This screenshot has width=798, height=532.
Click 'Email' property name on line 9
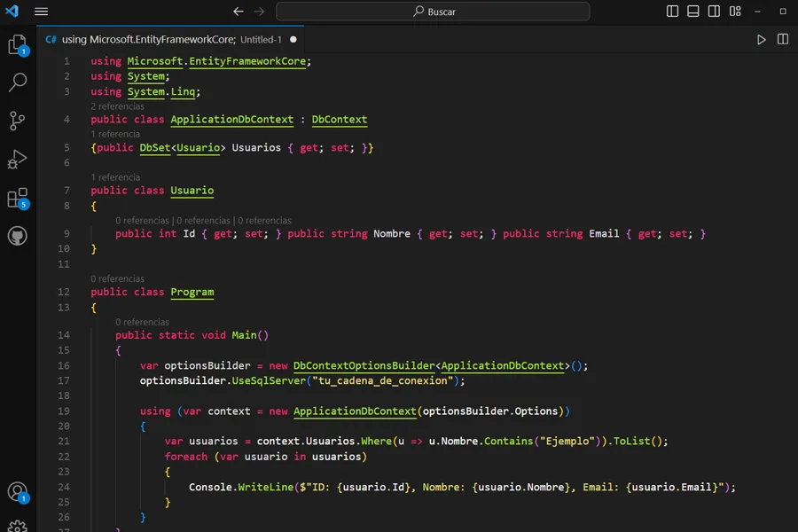[604, 234]
